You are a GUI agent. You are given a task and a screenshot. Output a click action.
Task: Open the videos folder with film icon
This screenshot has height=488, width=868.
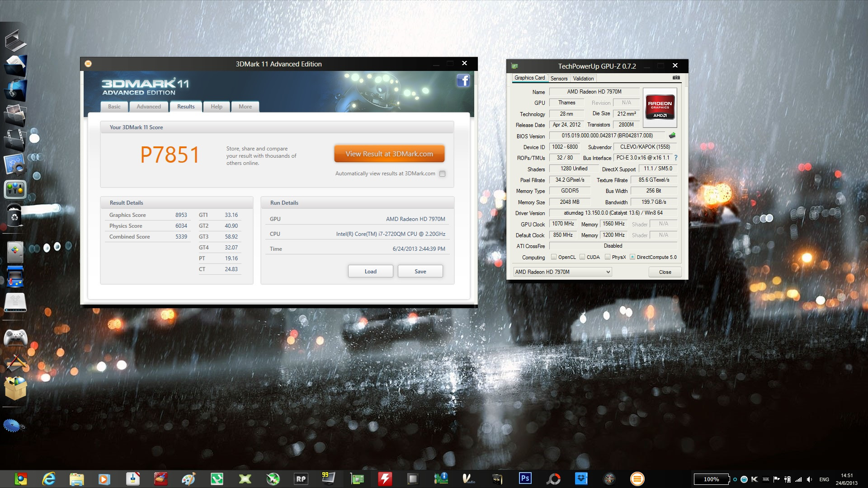tap(15, 140)
